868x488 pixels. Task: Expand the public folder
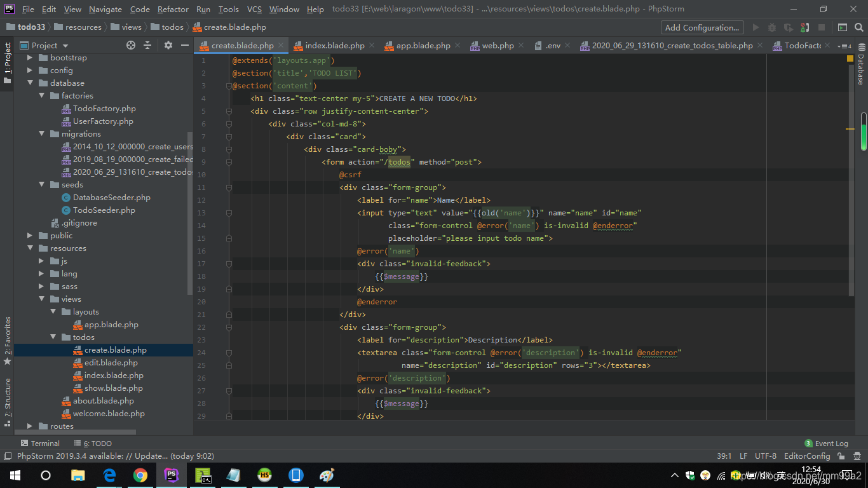click(30, 236)
